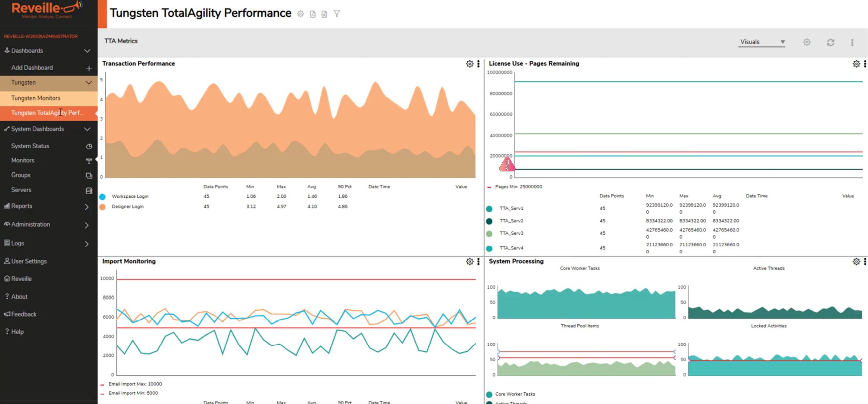Toggle Designer Login series orange swatch

point(103,207)
